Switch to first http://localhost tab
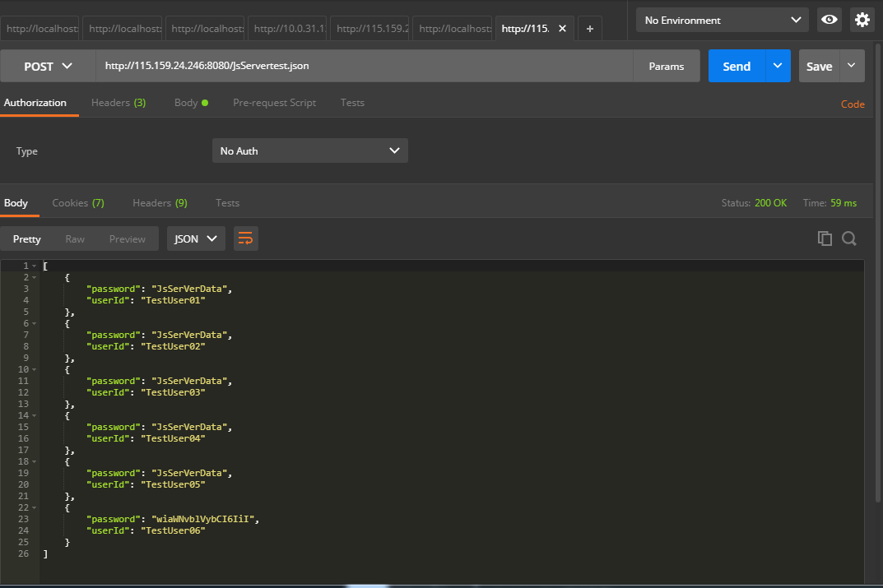This screenshot has width=883, height=588. pos(41,29)
